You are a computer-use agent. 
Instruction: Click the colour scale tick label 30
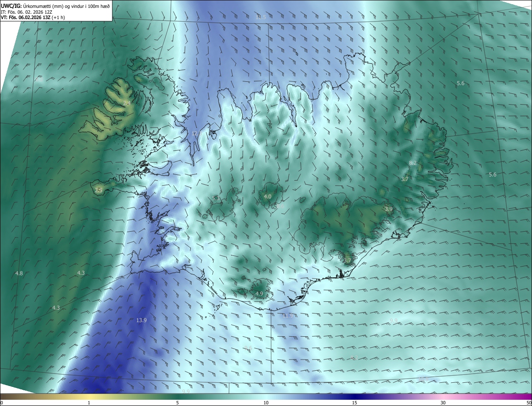coord(443,403)
